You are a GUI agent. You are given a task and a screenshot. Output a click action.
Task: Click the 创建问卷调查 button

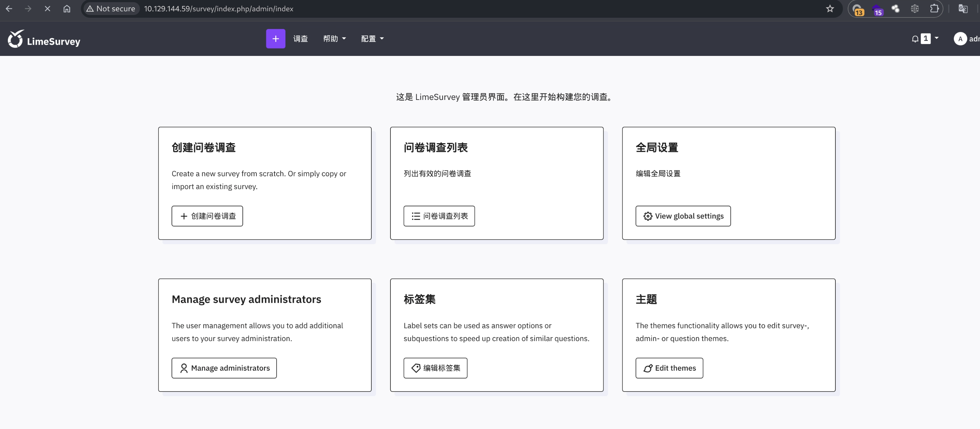207,216
